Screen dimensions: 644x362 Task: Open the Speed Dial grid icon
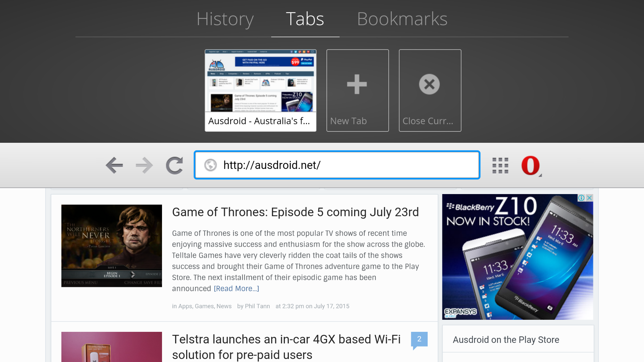(x=500, y=166)
